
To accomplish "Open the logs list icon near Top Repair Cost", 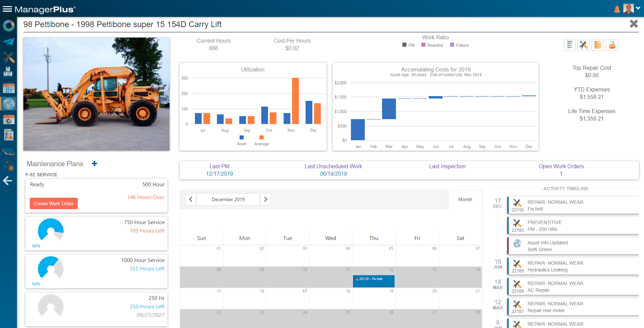I will [x=570, y=45].
